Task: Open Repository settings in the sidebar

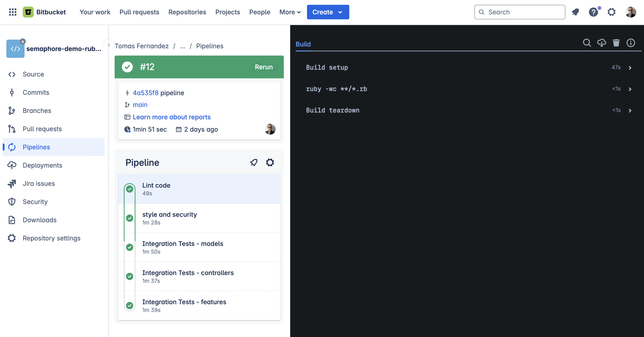Action: 54,238
